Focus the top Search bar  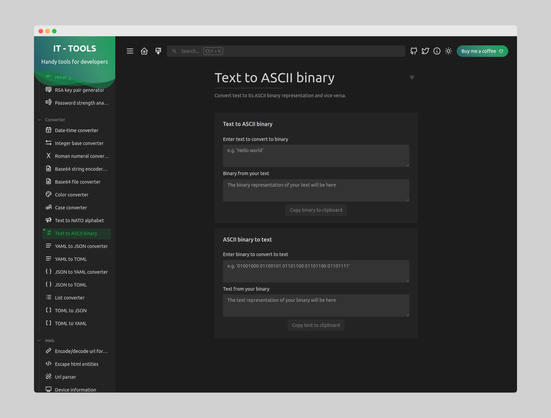286,51
